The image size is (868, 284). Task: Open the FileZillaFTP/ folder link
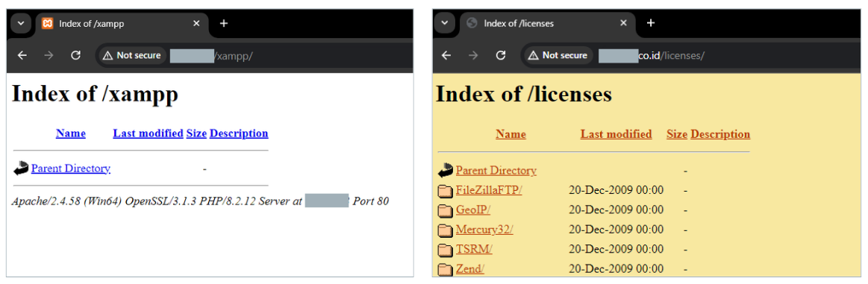click(489, 191)
